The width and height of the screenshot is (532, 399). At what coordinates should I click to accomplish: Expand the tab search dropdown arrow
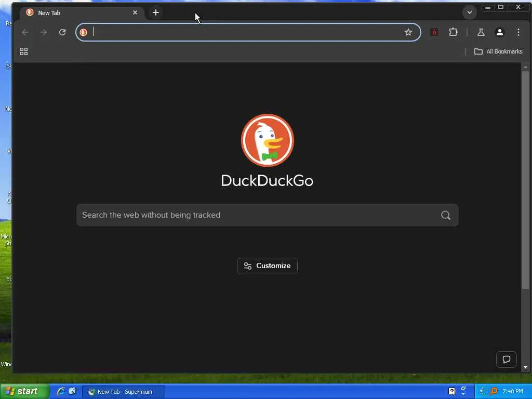point(470,12)
